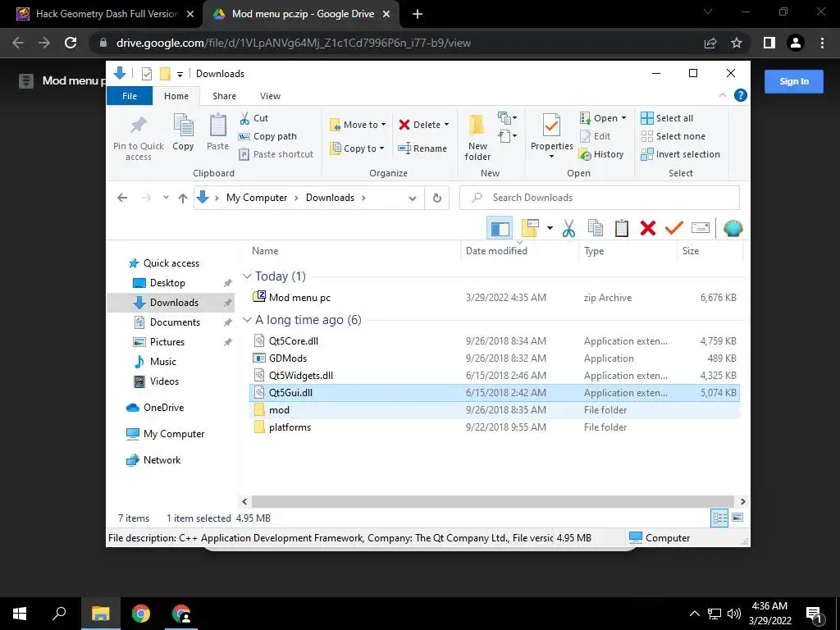Select the GDMods application file
This screenshot has width=840, height=630.
[495, 358]
